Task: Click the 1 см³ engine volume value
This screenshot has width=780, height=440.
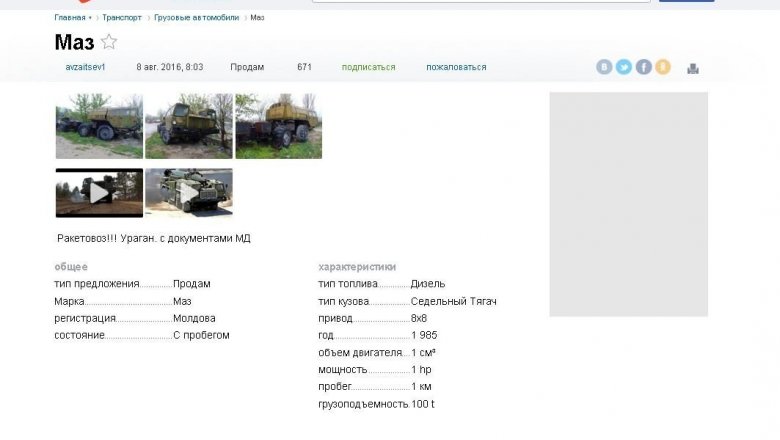Action: pos(423,352)
